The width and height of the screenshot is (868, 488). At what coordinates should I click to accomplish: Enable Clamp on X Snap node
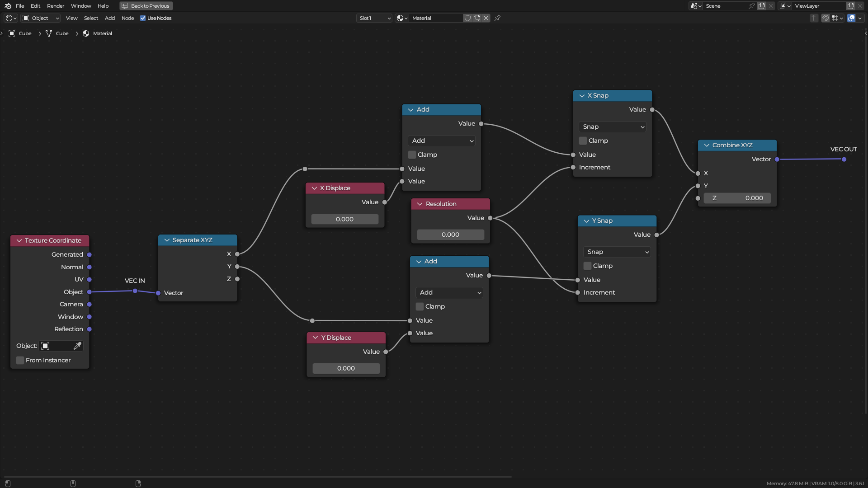[x=583, y=141]
